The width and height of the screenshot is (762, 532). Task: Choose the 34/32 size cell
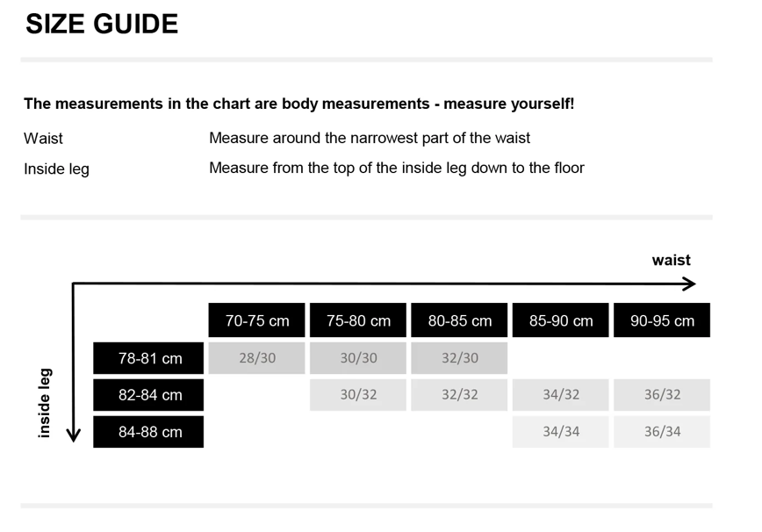(x=560, y=395)
